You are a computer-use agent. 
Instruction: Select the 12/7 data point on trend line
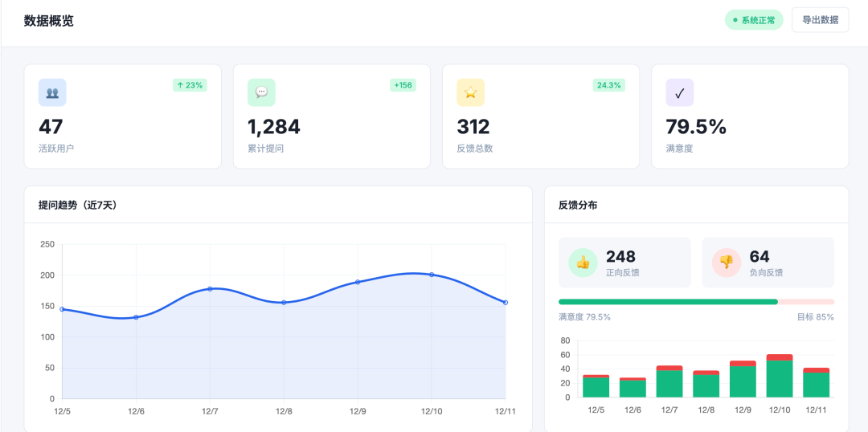[x=210, y=289]
